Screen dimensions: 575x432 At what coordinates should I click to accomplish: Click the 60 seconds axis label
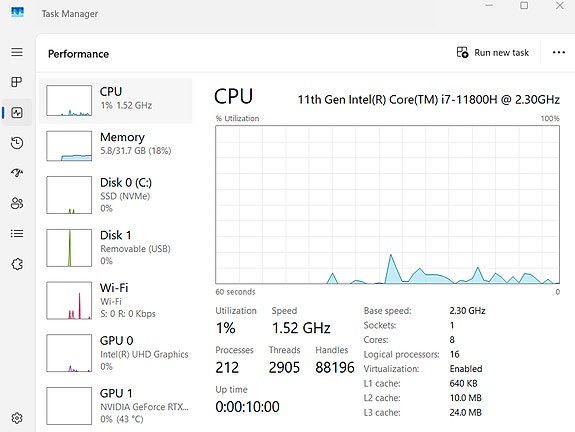click(x=235, y=292)
